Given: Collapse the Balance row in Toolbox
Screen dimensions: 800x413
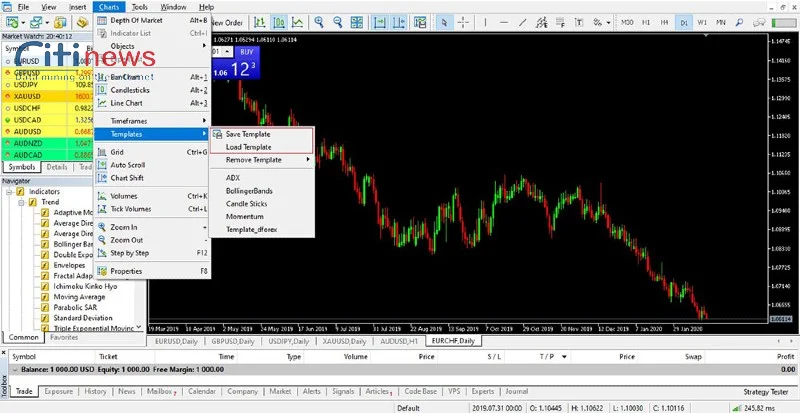Looking at the screenshot, I should (15, 370).
